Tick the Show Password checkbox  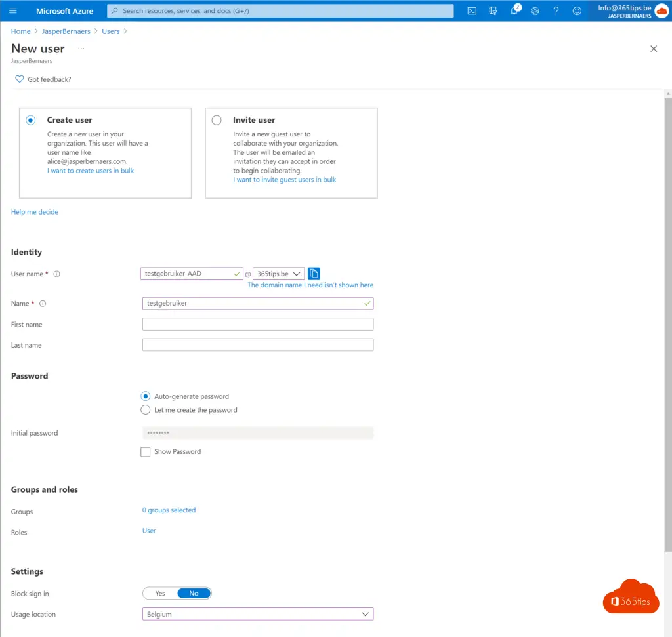(145, 452)
